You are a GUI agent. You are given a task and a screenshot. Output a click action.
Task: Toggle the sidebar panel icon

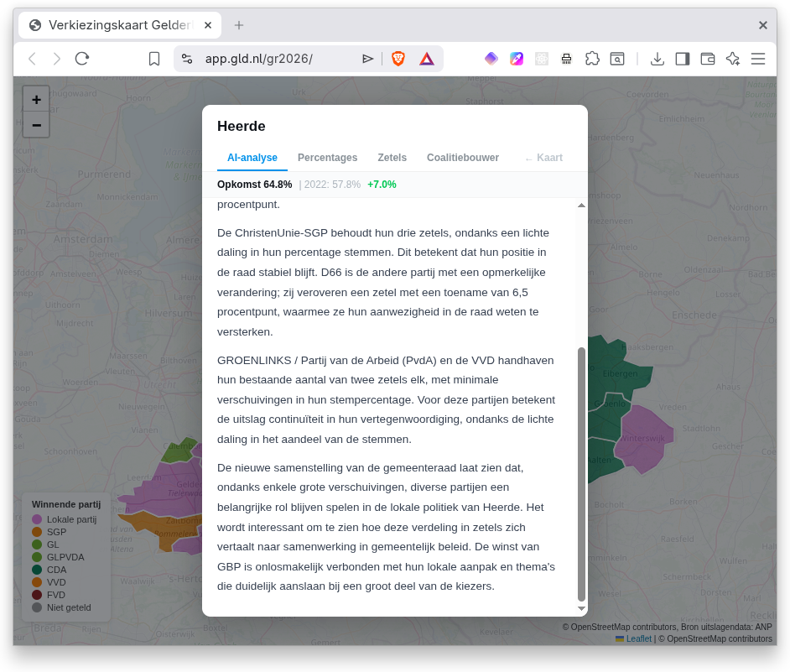tap(682, 59)
